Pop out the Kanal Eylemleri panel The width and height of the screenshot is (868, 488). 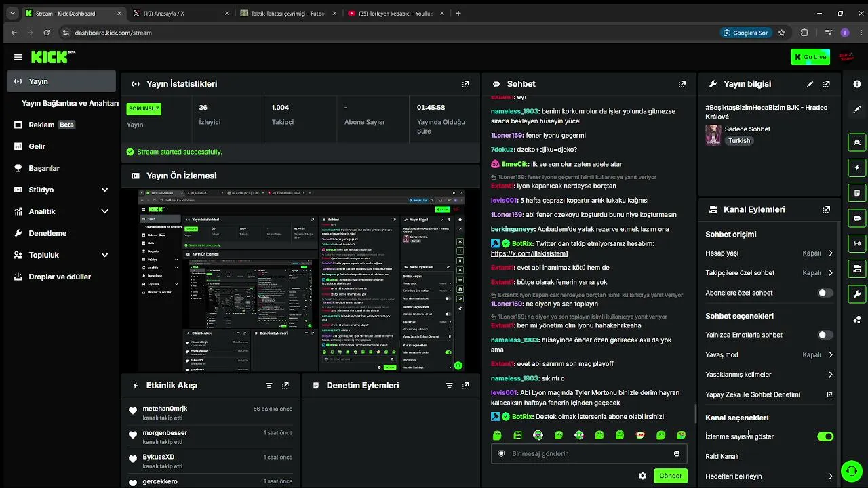point(826,210)
